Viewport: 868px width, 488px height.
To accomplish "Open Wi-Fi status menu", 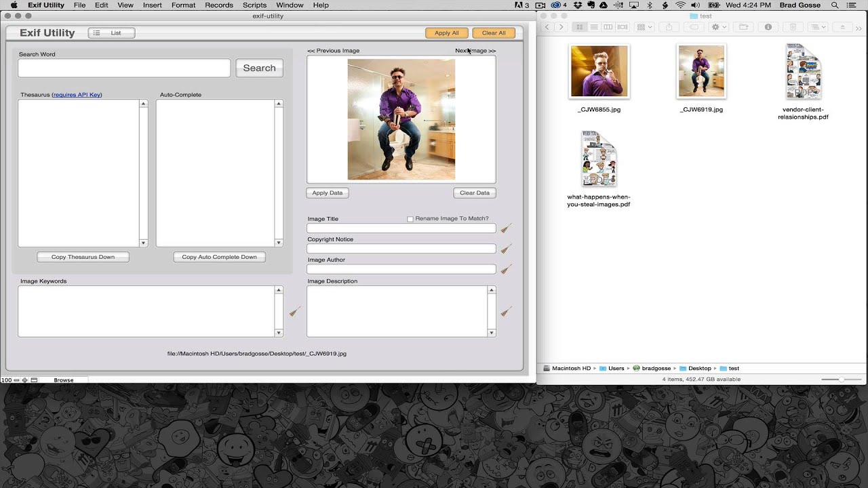I will (680, 5).
